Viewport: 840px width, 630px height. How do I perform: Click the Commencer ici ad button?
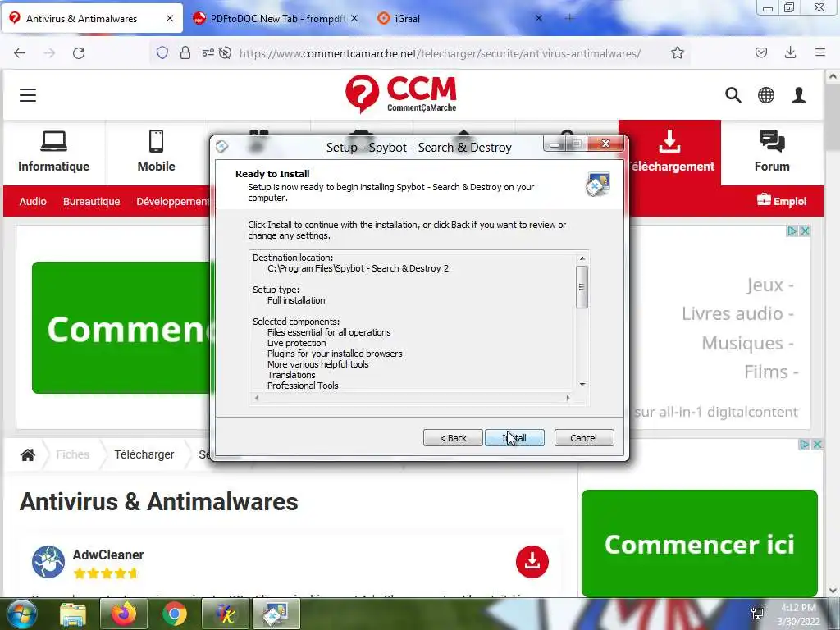point(699,544)
